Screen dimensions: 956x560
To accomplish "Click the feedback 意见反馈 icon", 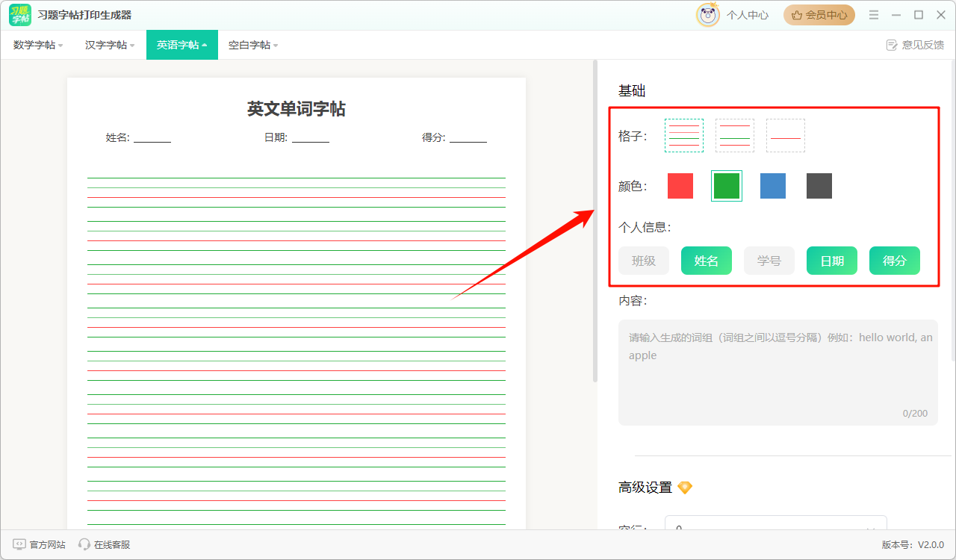I will click(x=891, y=45).
